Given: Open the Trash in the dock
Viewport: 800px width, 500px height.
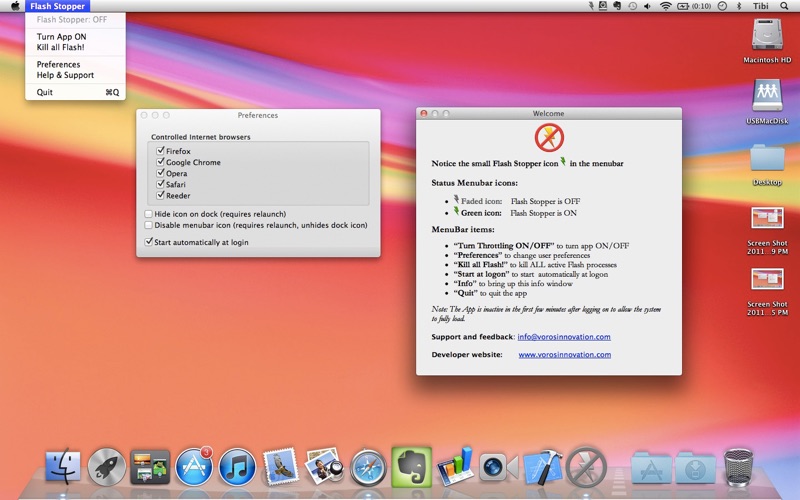Looking at the screenshot, I should pos(738,466).
